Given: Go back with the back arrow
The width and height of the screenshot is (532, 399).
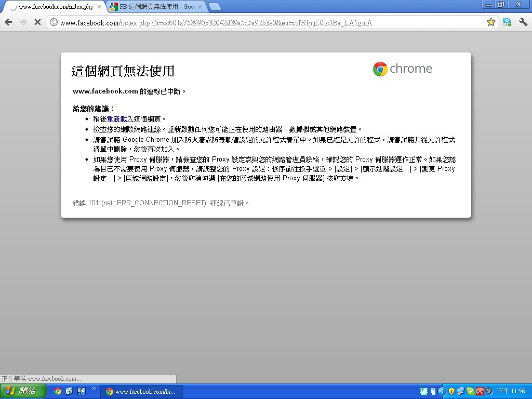Looking at the screenshot, I should [x=9, y=22].
